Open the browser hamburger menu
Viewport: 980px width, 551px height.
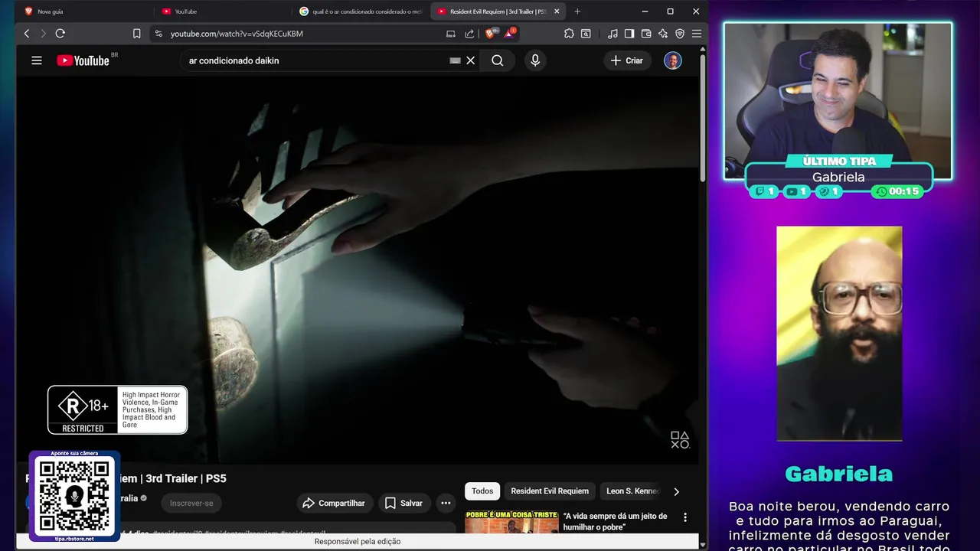[x=697, y=34]
